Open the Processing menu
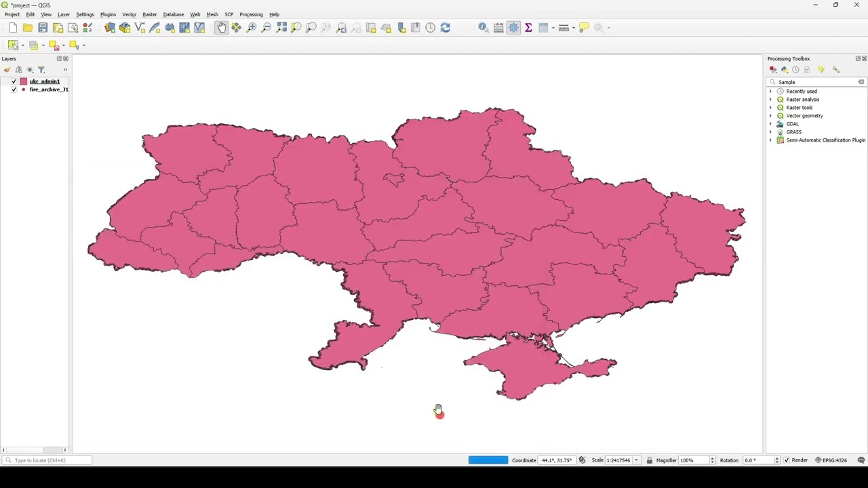The height and width of the screenshot is (488, 868). (x=251, y=14)
